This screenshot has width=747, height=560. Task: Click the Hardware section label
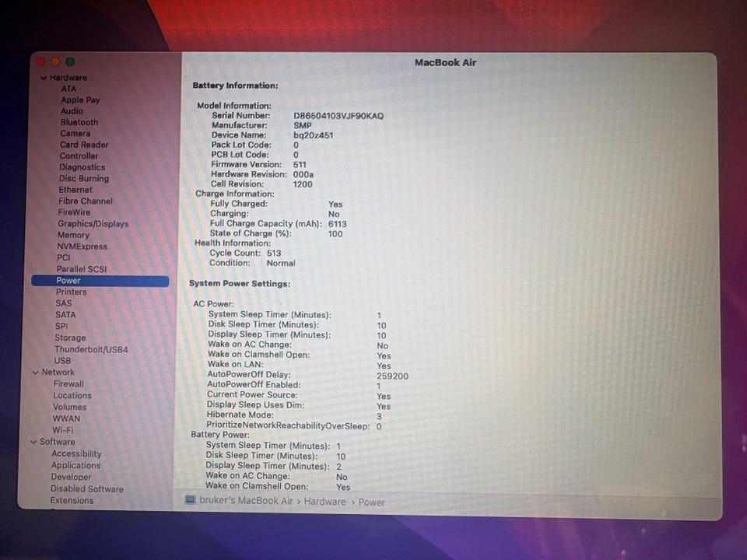click(x=68, y=78)
